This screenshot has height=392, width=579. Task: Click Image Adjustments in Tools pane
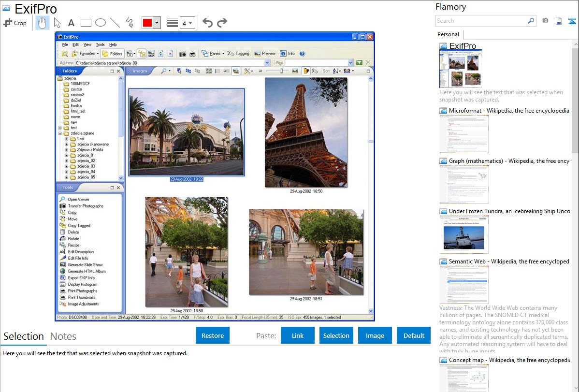click(x=83, y=304)
